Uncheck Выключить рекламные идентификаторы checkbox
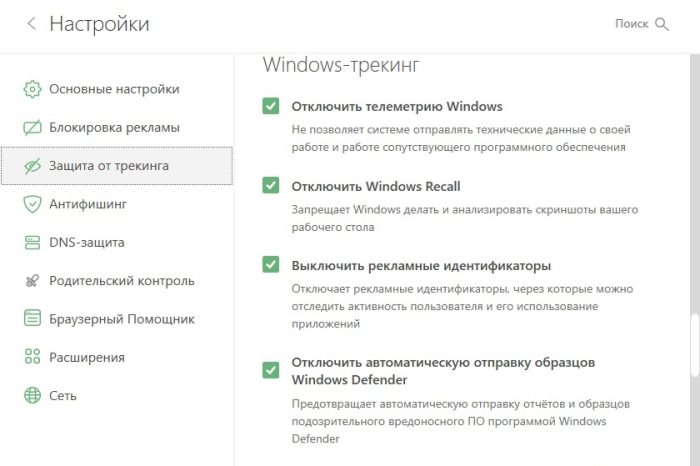Image resolution: width=700 pixels, height=466 pixels. [x=270, y=265]
